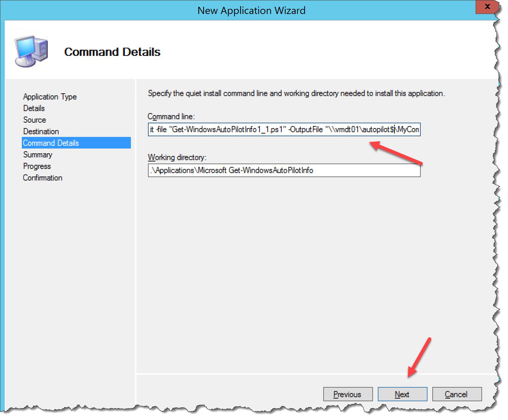Cancel the application wizard
Screen dimensions: 508x420
click(x=457, y=394)
